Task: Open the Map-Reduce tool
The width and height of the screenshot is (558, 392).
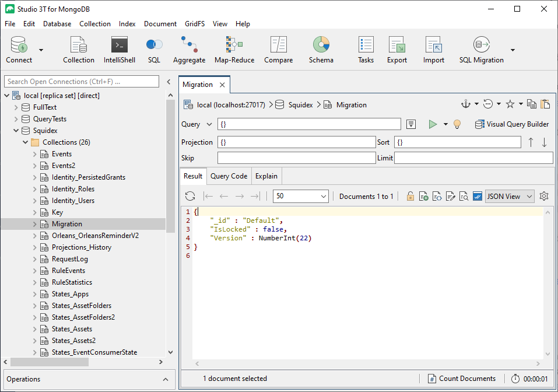Action: pos(234,50)
